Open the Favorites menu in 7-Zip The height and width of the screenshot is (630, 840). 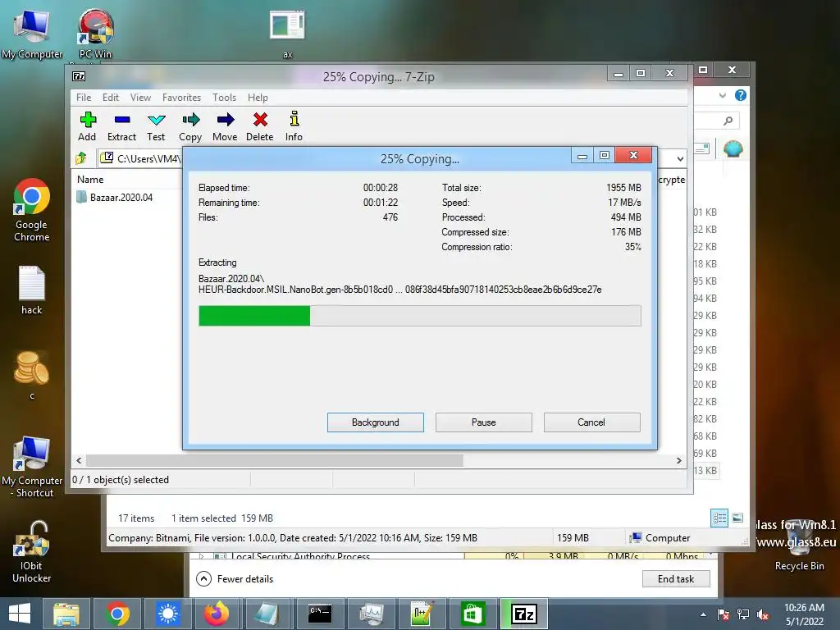point(181,98)
